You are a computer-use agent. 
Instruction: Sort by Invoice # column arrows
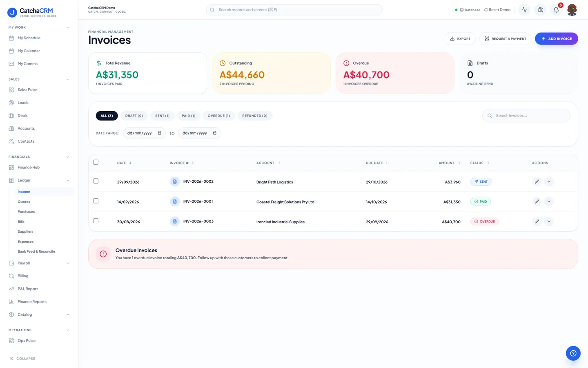pyautogui.click(x=193, y=163)
